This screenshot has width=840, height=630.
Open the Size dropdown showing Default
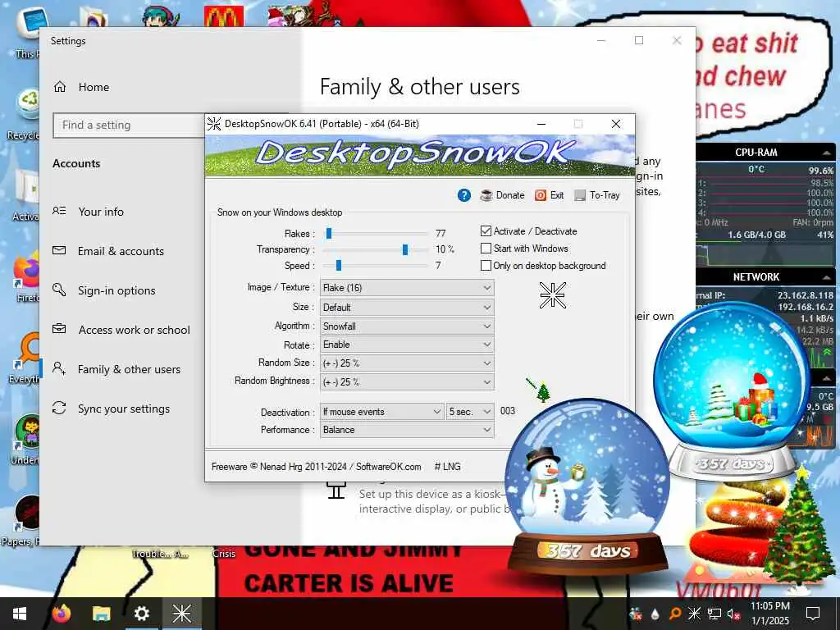407,308
